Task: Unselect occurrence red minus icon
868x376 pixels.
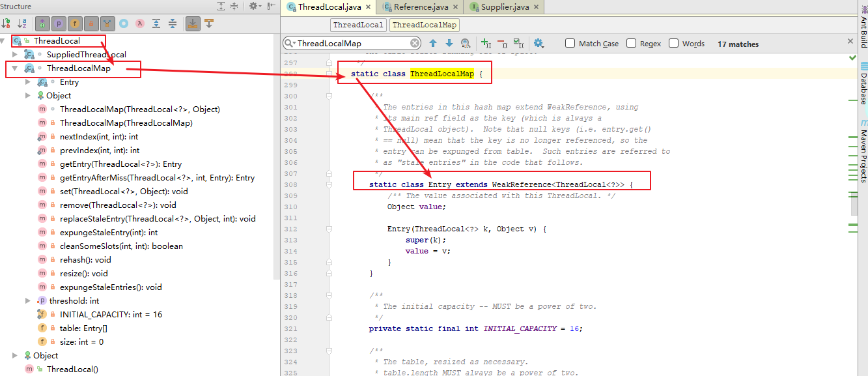Action: point(502,43)
